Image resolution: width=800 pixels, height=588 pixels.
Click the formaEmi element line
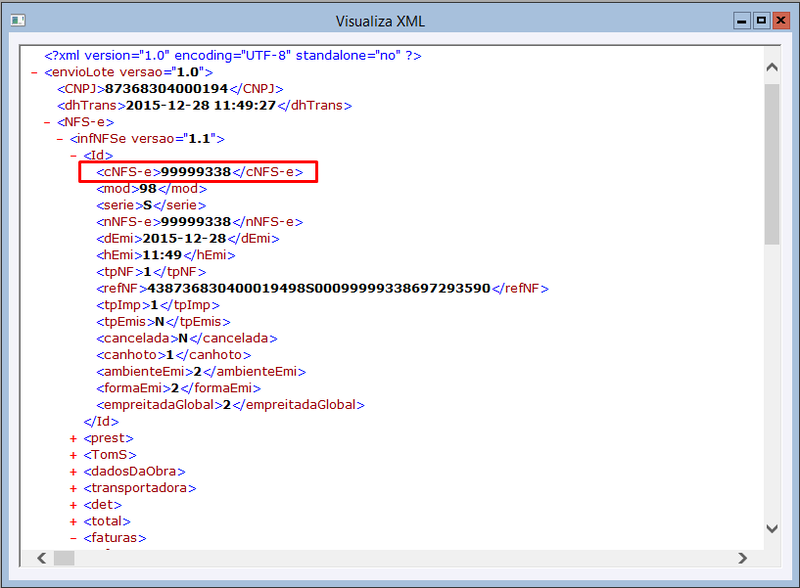click(x=179, y=388)
